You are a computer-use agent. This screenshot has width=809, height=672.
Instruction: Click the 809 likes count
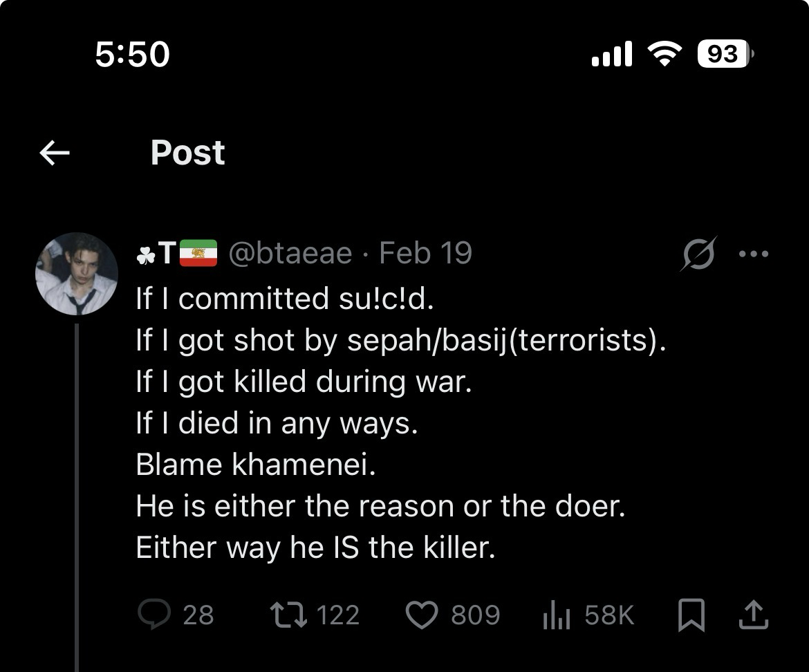[x=475, y=615]
